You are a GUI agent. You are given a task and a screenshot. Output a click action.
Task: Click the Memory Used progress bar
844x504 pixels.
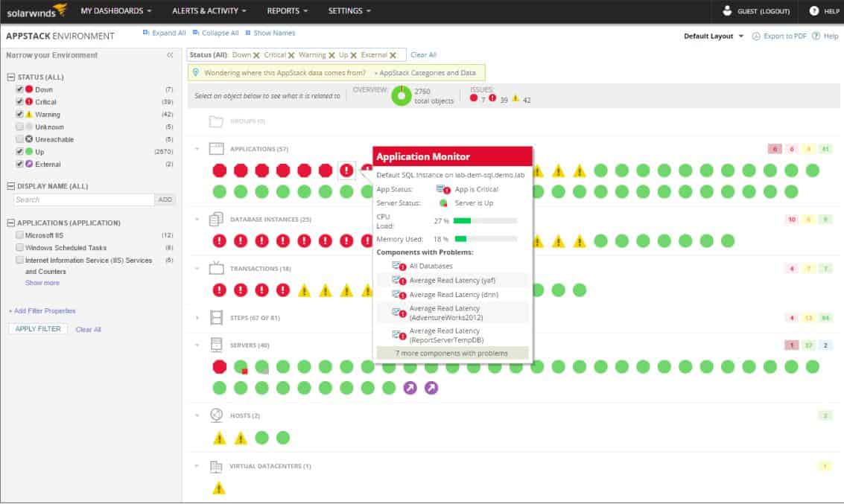tap(485, 239)
